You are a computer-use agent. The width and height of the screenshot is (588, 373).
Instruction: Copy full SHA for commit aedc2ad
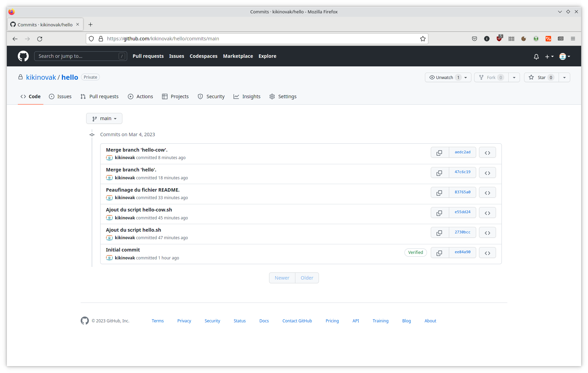click(x=440, y=153)
